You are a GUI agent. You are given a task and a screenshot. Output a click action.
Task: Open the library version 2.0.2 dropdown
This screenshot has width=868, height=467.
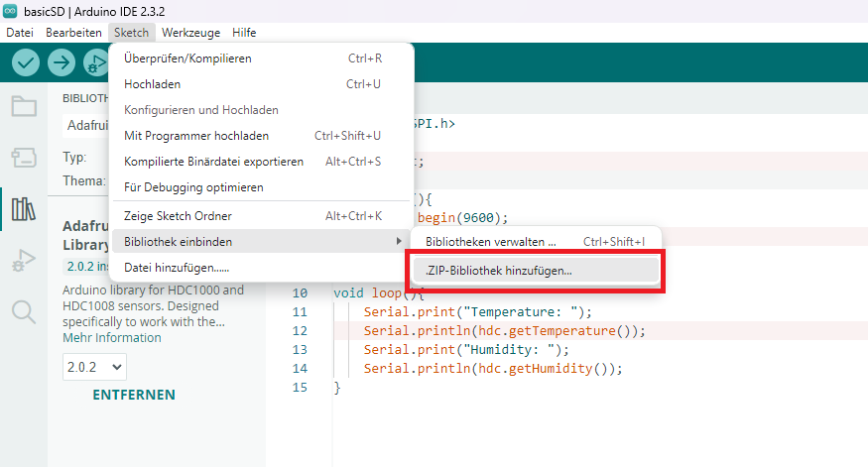click(95, 367)
